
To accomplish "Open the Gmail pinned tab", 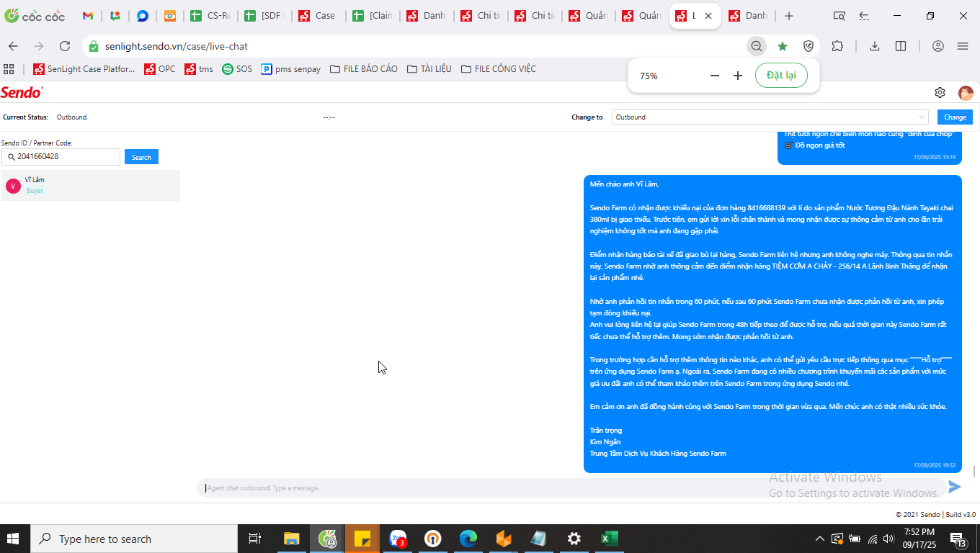I will 88,16.
